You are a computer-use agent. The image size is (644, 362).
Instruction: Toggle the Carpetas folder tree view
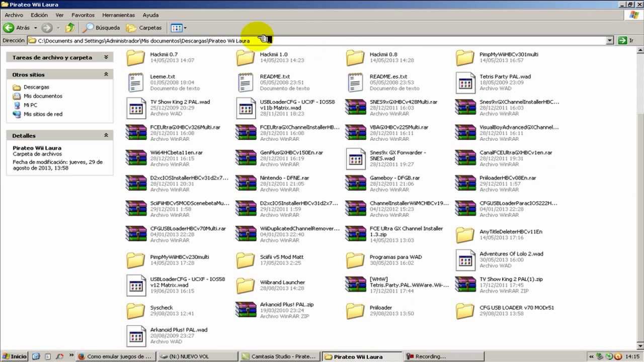(144, 28)
